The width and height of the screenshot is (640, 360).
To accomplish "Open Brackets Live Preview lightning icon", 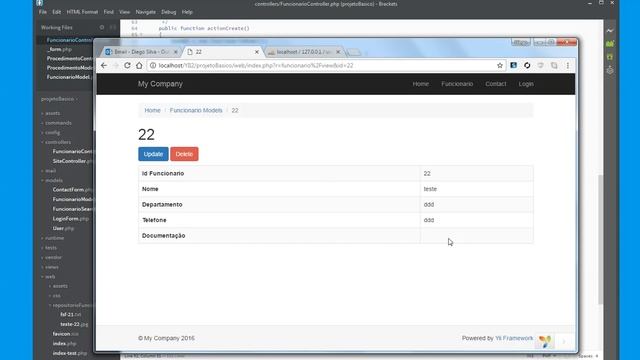I will pyautogui.click(x=609, y=31).
